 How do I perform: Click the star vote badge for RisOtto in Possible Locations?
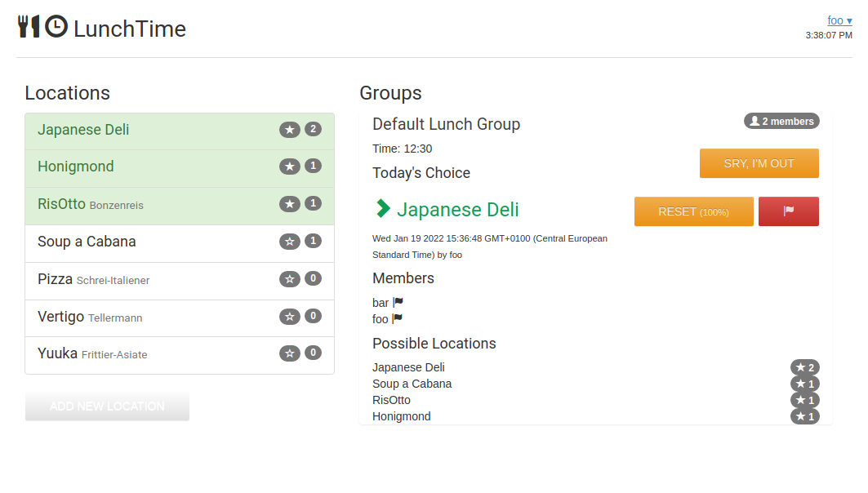coord(804,400)
